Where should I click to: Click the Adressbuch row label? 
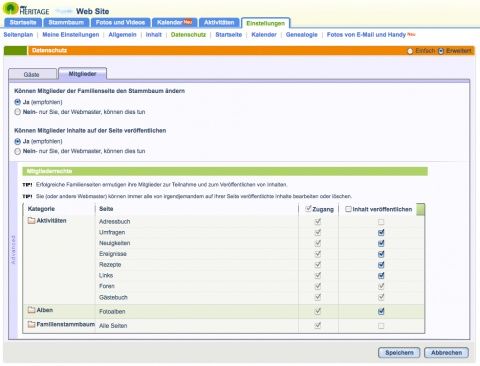pyautogui.click(x=115, y=221)
